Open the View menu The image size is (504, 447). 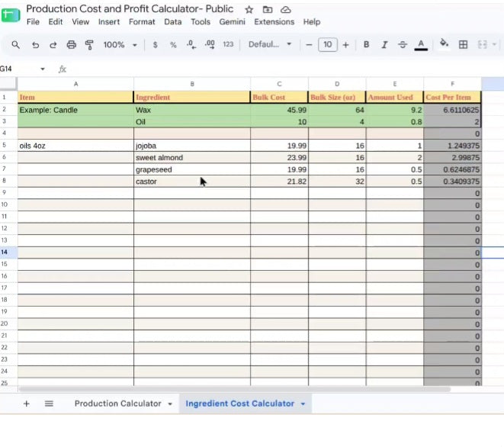pos(80,22)
